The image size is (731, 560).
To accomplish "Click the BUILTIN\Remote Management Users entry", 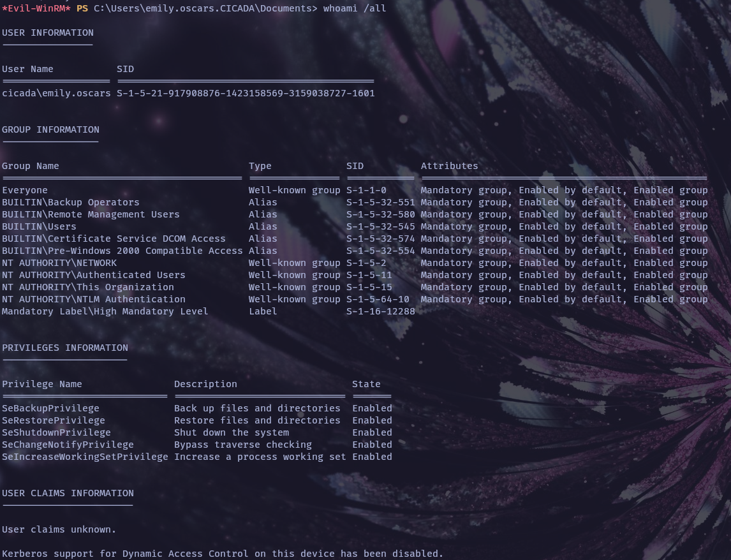I will coord(91,214).
